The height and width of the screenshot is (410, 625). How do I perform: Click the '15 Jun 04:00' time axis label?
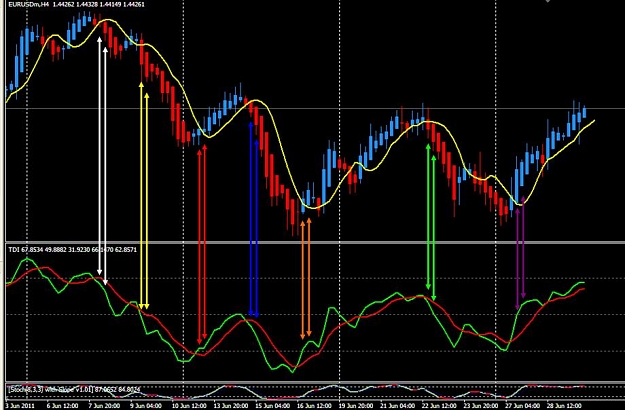[272, 406]
